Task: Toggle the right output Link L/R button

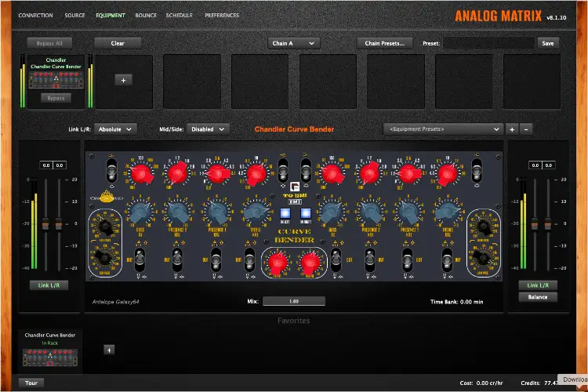Action: pyautogui.click(x=538, y=285)
